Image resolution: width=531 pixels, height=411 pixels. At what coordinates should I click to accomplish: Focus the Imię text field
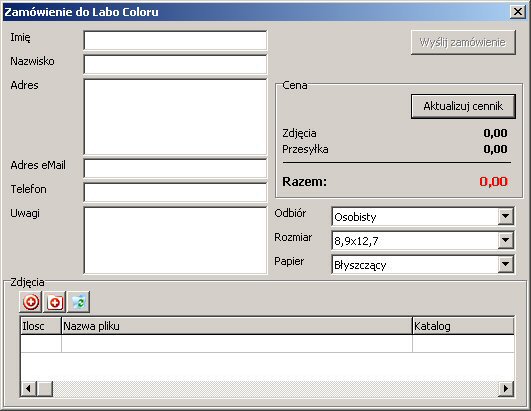[x=175, y=40]
